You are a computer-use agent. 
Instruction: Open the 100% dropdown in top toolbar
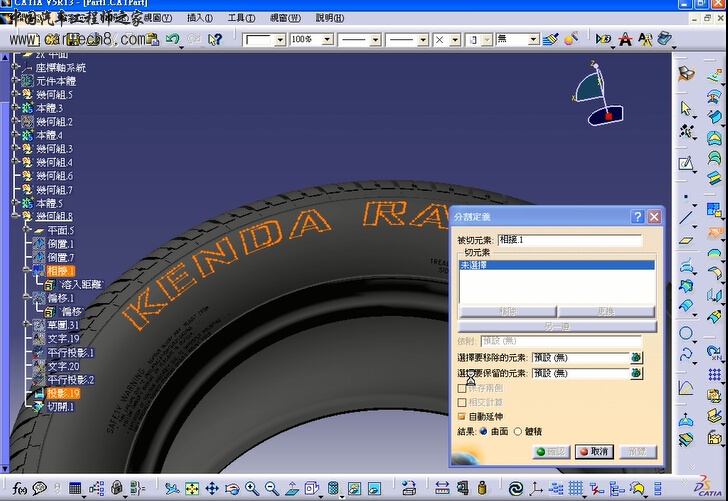pos(328,40)
